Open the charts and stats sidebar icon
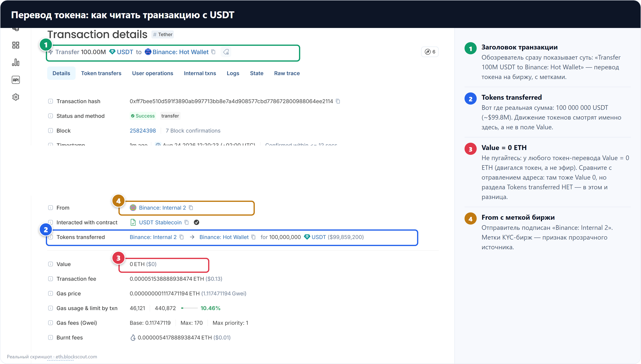Image resolution: width=641 pixels, height=364 pixels. coord(16,62)
